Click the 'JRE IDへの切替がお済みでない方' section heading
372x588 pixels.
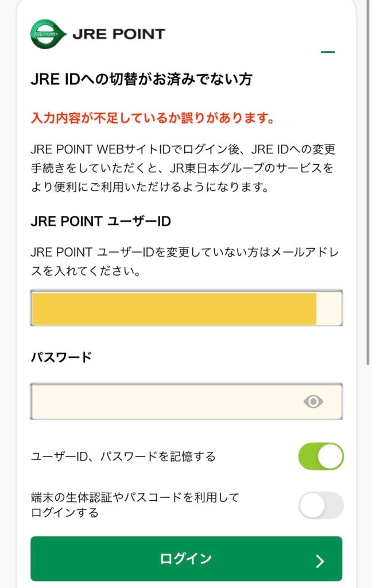(x=141, y=79)
